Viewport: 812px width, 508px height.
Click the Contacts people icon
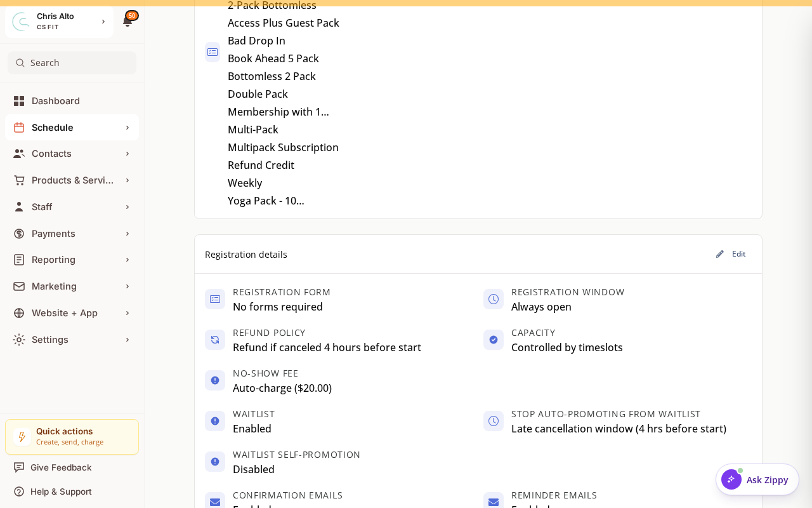pyautogui.click(x=19, y=154)
